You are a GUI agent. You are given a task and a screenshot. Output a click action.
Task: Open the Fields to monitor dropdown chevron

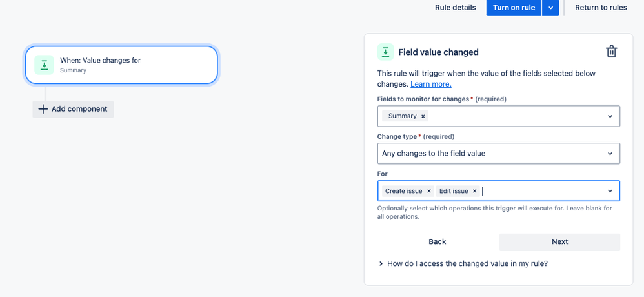pyautogui.click(x=610, y=116)
